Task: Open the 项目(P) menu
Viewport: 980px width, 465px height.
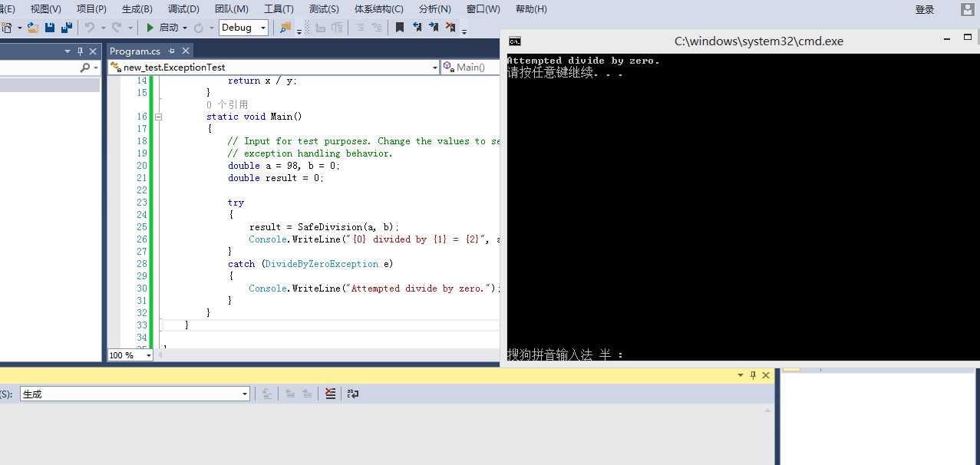Action: [91, 9]
